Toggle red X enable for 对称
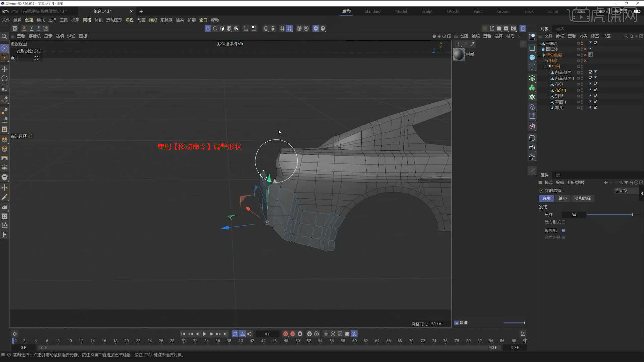Image resolution: width=644 pixels, height=362 pixels. 585,61
